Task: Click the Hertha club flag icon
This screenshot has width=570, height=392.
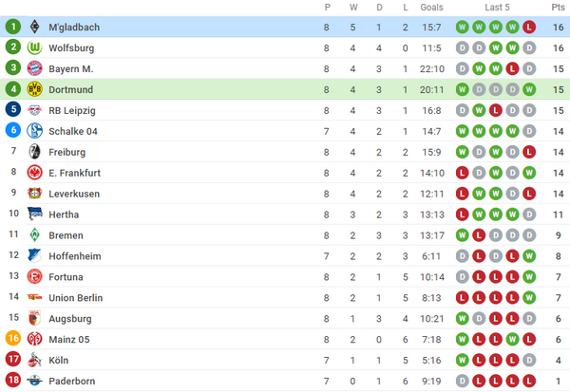Action: (x=34, y=215)
